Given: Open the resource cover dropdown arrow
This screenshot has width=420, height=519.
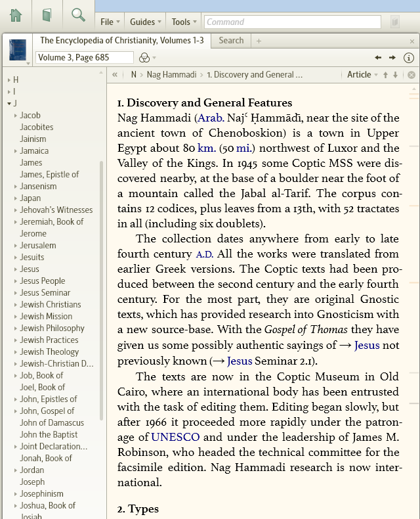Looking at the screenshot, I should (28, 63).
